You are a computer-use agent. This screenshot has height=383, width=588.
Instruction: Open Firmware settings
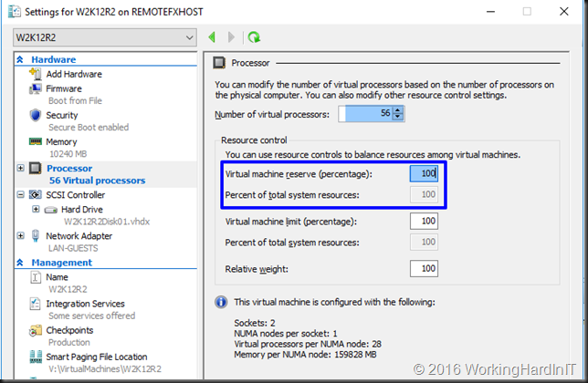(x=64, y=88)
